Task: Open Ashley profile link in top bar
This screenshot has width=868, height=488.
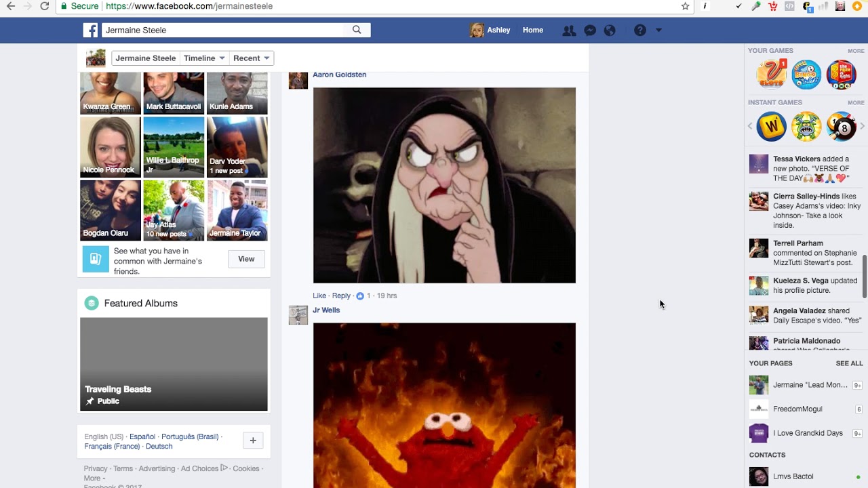Action: pos(498,30)
